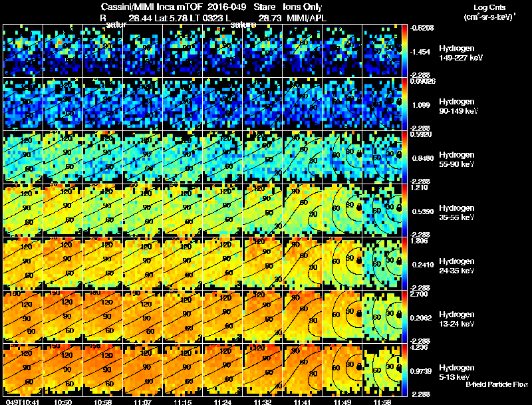The width and height of the screenshot is (532, 405).
Task: Click Saturn marker in 5-13 keV 11:49 panel
Action: (359, 366)
